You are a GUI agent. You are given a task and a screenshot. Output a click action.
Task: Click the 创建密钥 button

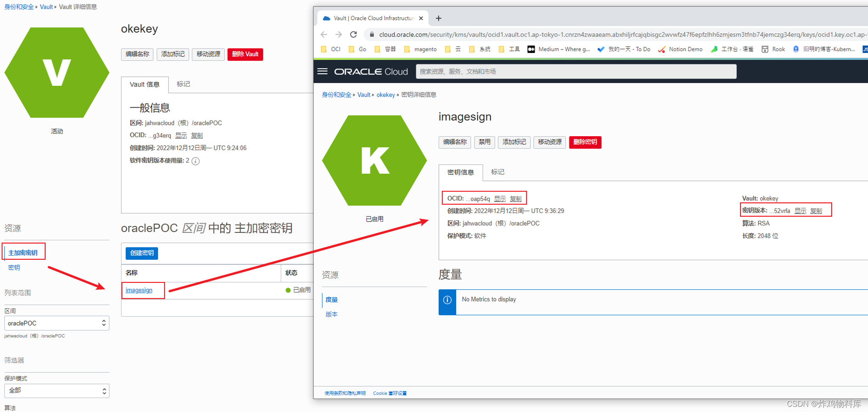click(x=141, y=253)
